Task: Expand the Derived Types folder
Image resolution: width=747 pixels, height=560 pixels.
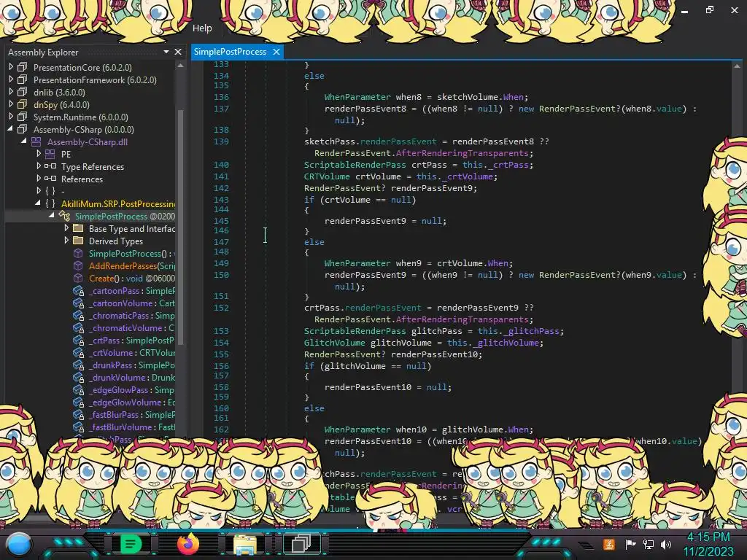Action: click(x=66, y=241)
